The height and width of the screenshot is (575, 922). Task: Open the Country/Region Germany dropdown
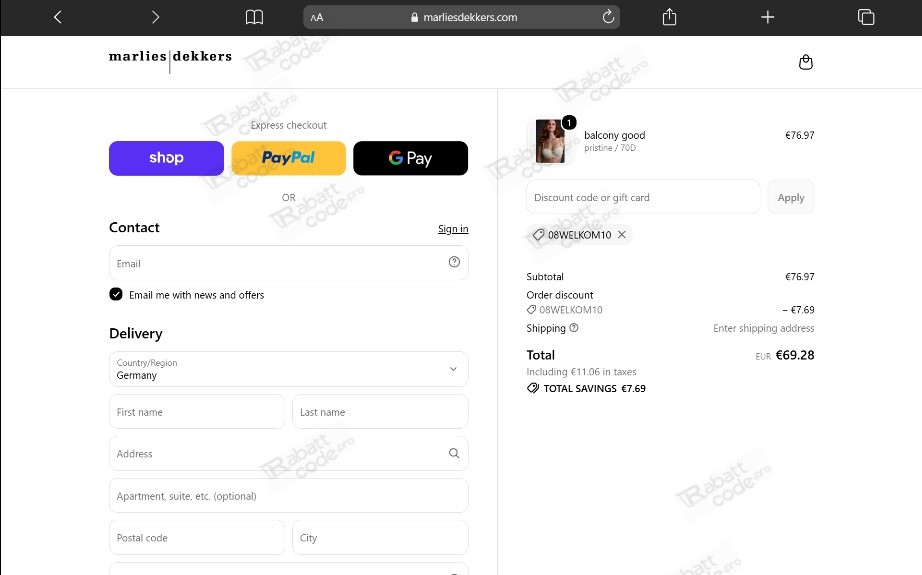tap(289, 369)
